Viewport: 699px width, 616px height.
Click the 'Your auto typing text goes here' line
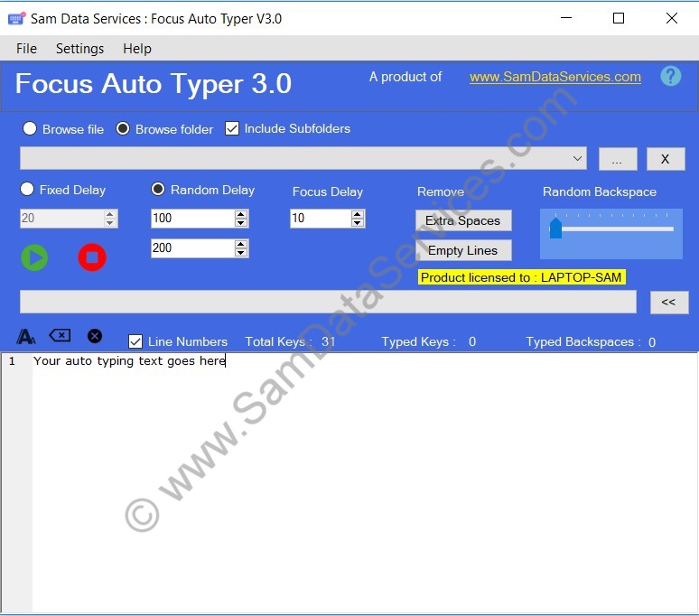(129, 360)
